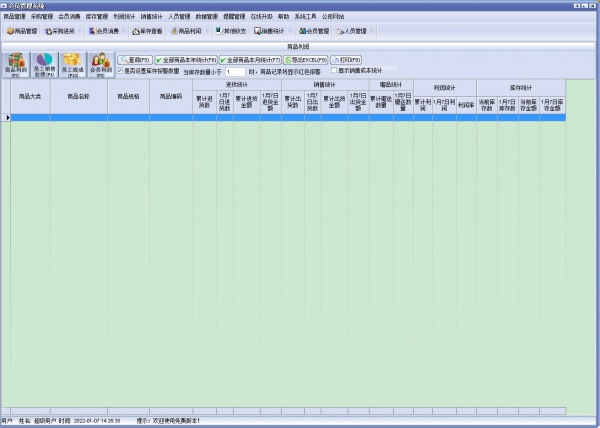Click the 商品名称 column header

[x=77, y=97]
